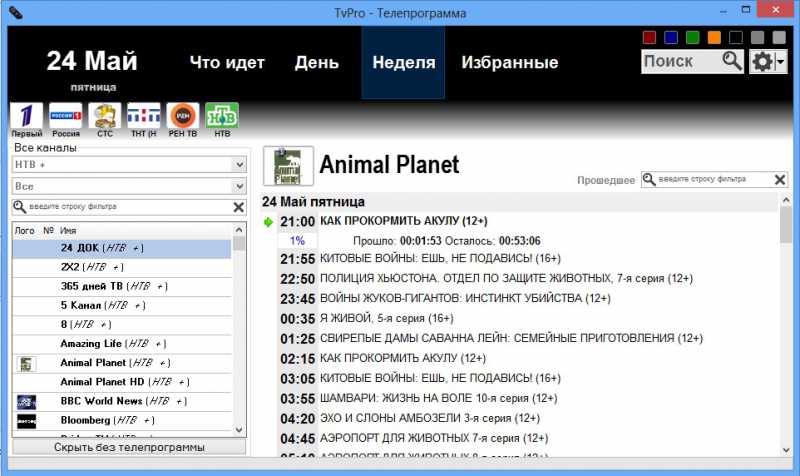Viewport: 800px width, 476px height.
Task: Select the light gray color theme swatch
Action: pyautogui.click(x=779, y=37)
